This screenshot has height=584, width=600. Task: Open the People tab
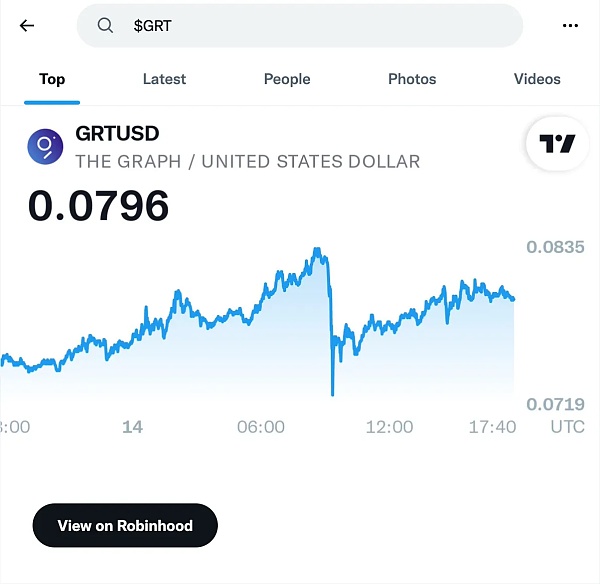(x=287, y=79)
